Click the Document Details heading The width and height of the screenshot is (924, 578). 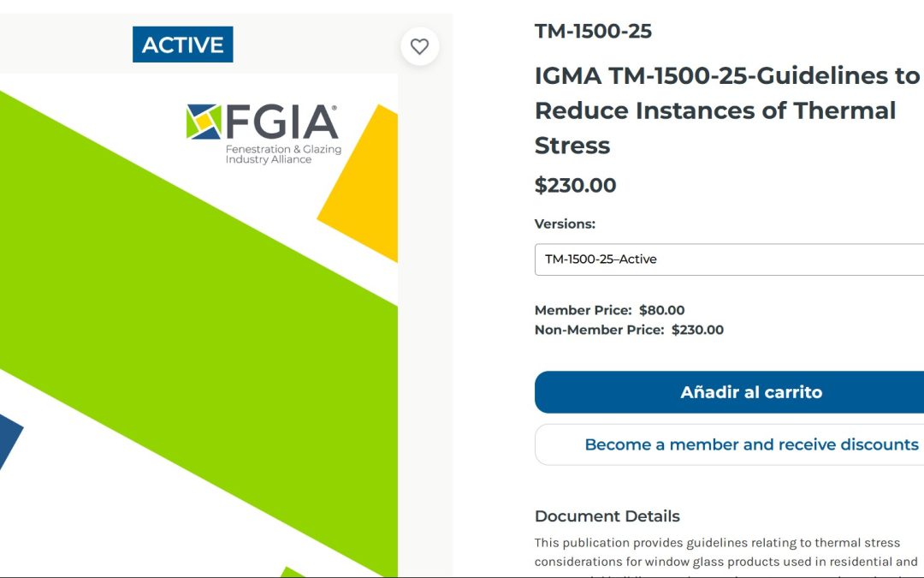607,516
